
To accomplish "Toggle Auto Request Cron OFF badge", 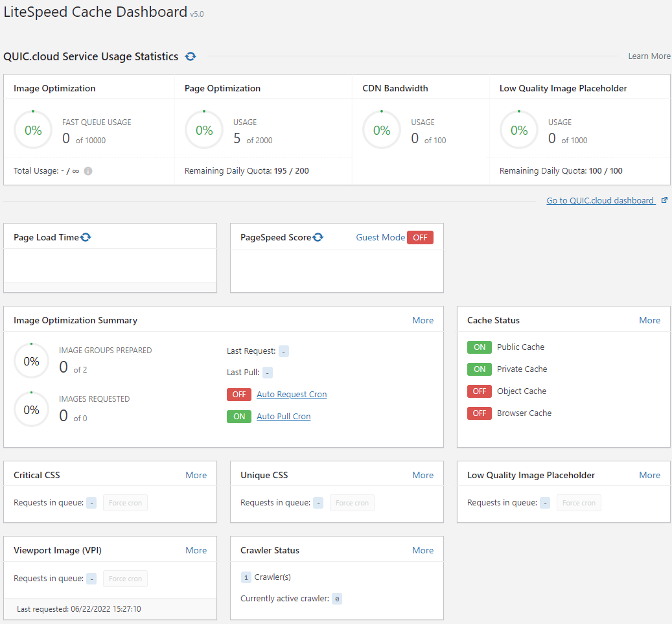I will [238, 394].
